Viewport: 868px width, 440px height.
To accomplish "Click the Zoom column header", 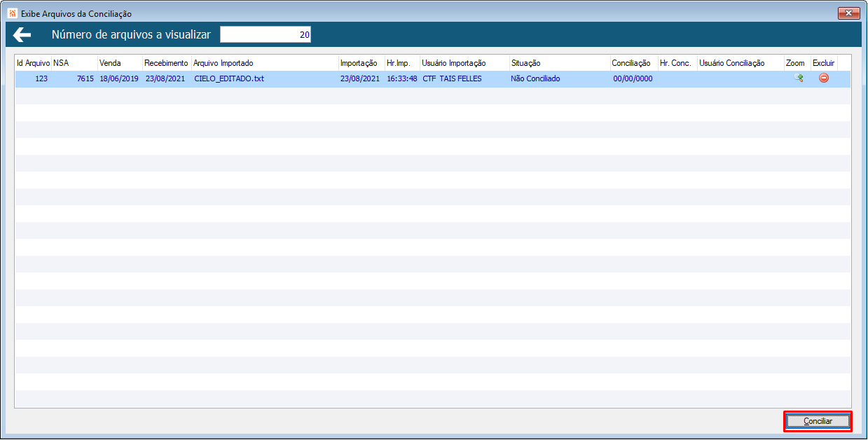I will [x=797, y=63].
